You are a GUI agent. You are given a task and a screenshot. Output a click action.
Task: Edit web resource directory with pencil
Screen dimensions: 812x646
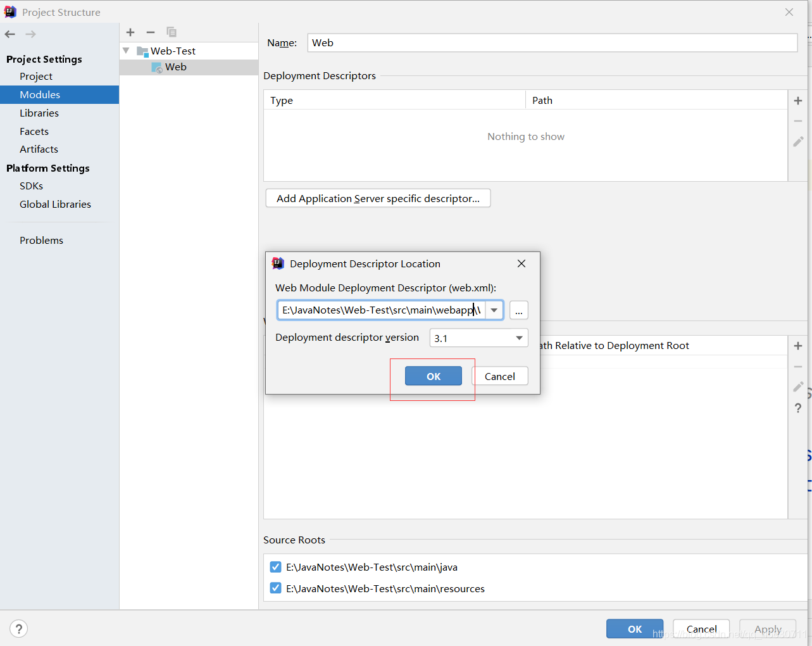coord(798,386)
